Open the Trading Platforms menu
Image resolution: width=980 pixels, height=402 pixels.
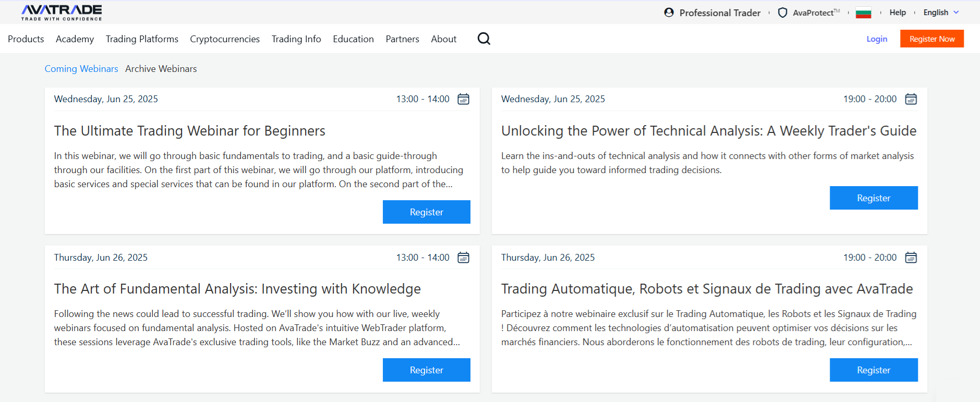[x=142, y=39]
